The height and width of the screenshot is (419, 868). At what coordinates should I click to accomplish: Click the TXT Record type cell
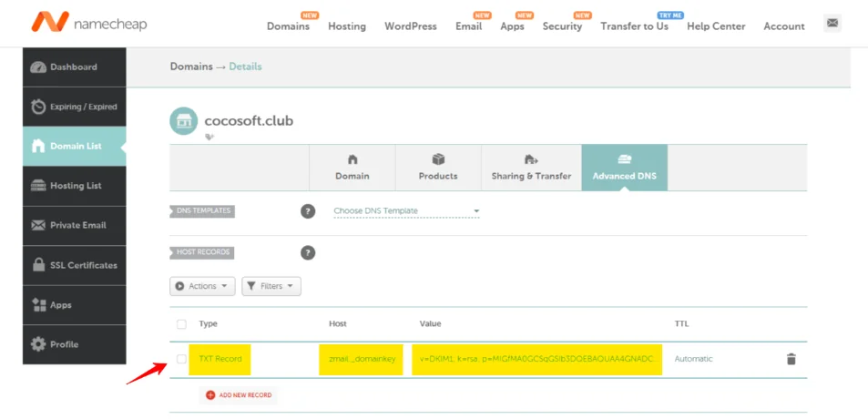220,359
